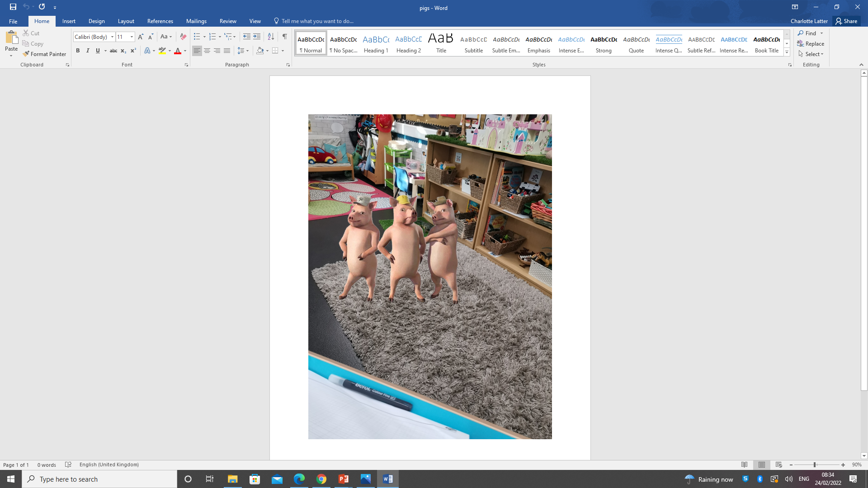
Task: Click the Share button
Action: click(847, 21)
